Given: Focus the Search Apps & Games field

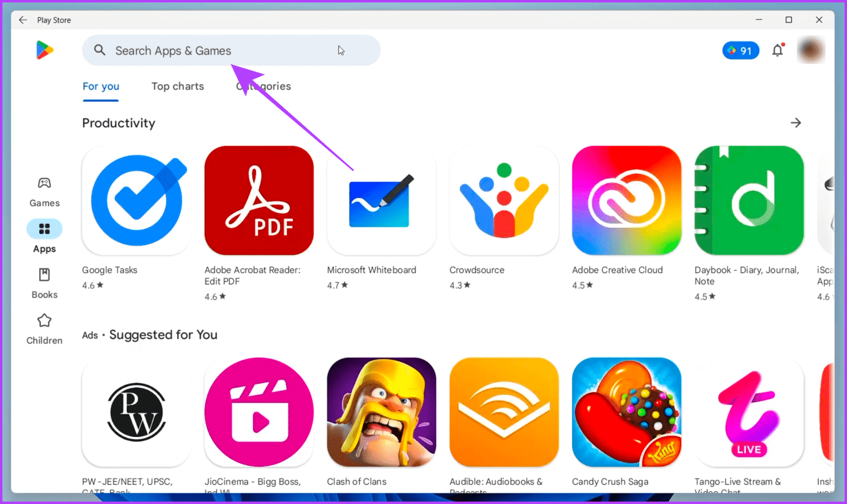Looking at the screenshot, I should pos(231,50).
